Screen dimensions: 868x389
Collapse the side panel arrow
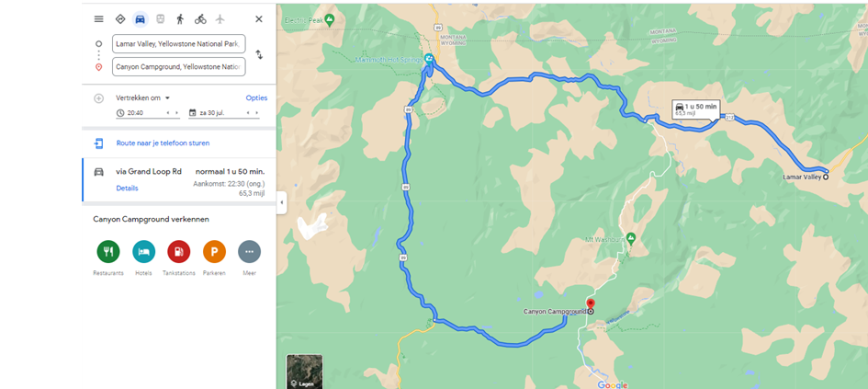[281, 203]
